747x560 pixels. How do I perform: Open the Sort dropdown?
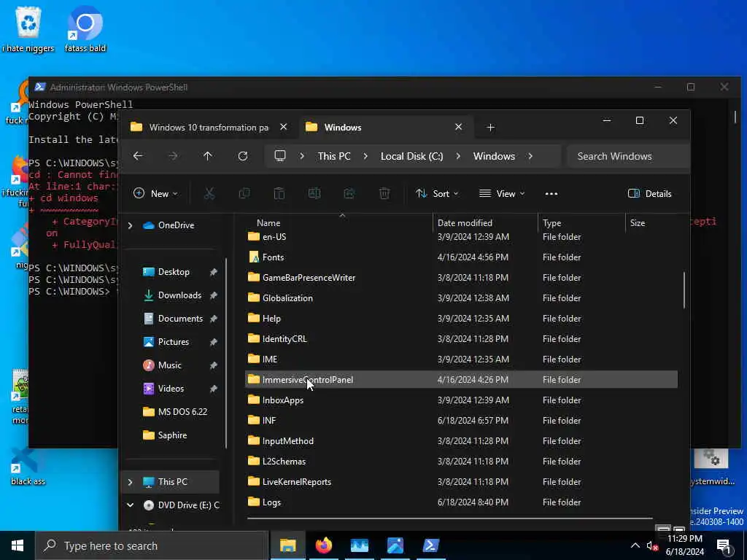437,193
